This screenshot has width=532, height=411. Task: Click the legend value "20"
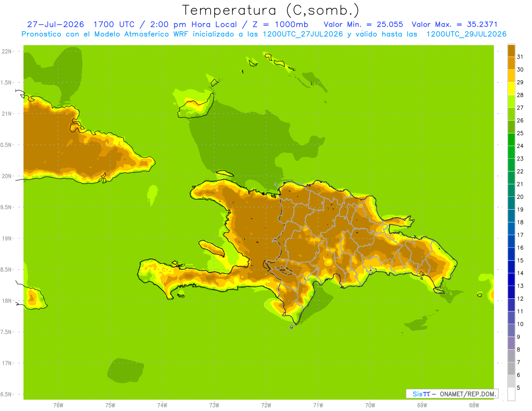[520, 197]
